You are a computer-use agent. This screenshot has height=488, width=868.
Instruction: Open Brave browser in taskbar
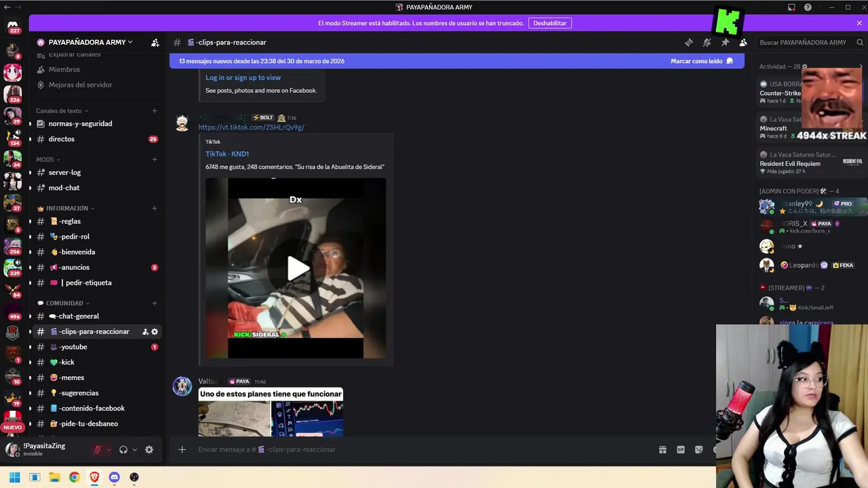94,477
